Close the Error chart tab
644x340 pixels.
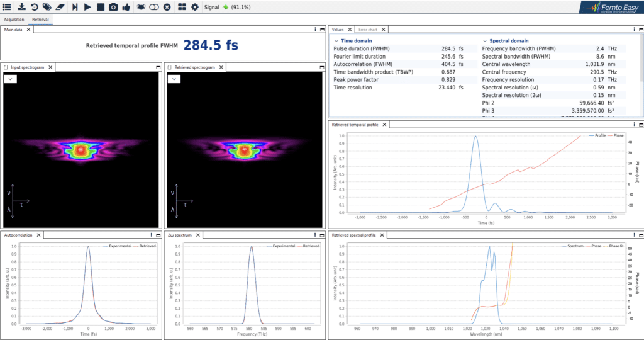(383, 30)
